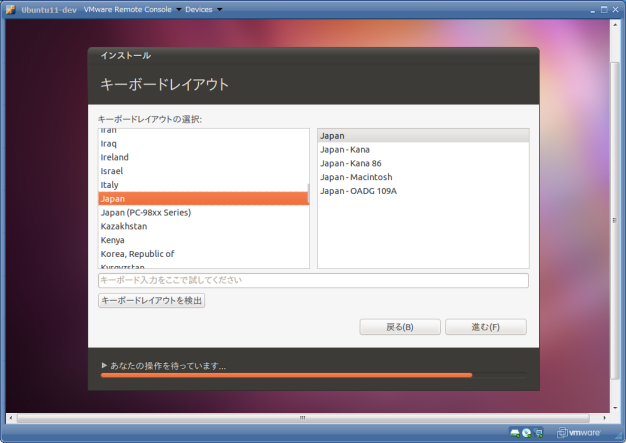Click the console vertical scrollbar thumb
The height and width of the screenshot is (443, 626).
coord(615,221)
